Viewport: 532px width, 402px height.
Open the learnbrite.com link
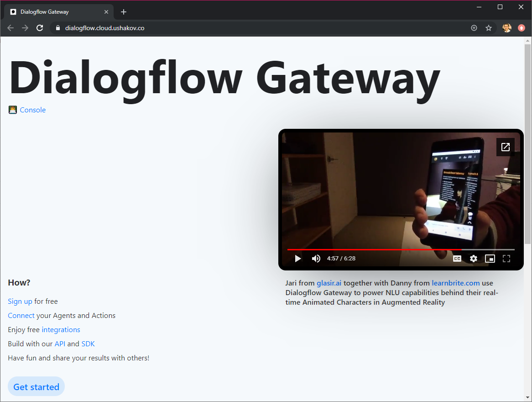455,283
